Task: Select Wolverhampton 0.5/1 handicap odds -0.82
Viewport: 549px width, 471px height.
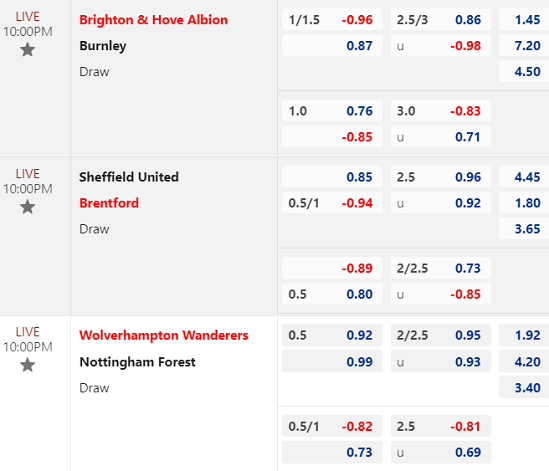Action: (332, 426)
